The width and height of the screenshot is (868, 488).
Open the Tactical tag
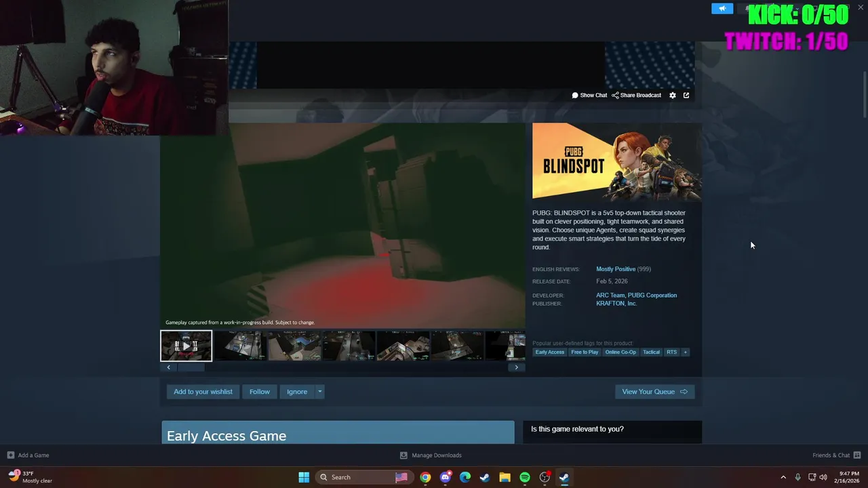tap(652, 352)
